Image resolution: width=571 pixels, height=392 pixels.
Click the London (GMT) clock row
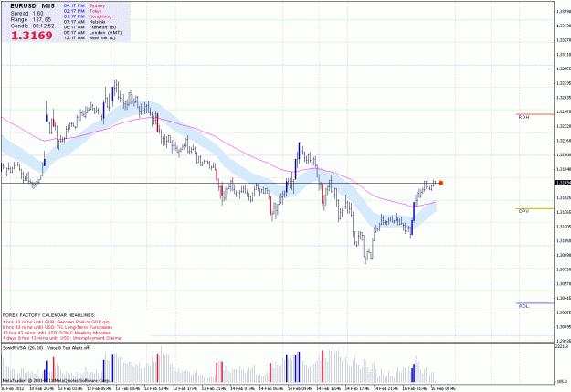(x=93, y=32)
